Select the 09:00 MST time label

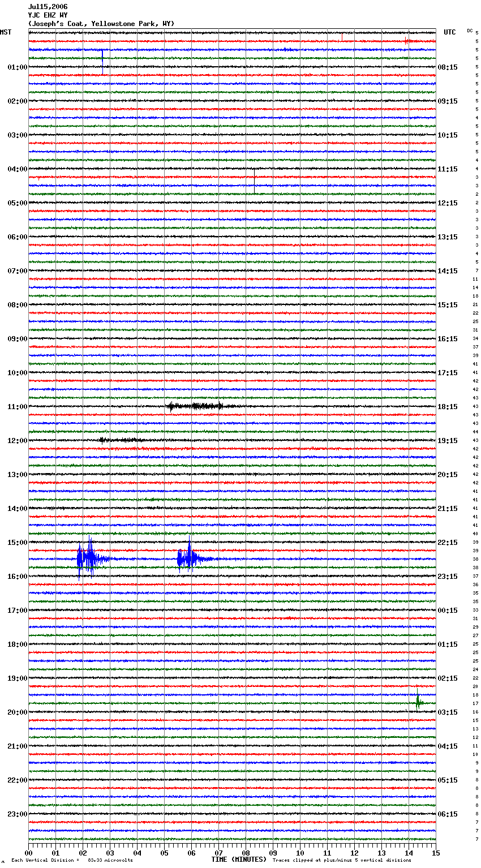pyautogui.click(x=17, y=339)
